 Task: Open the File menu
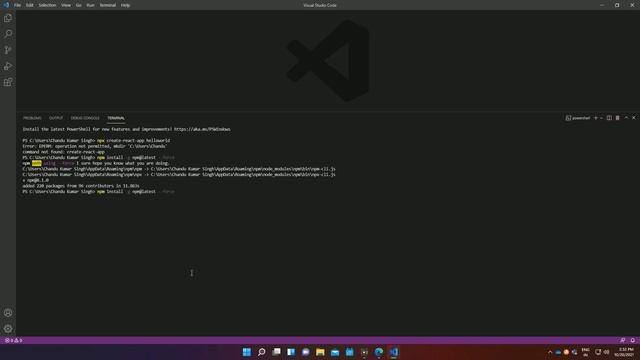pos(17,5)
